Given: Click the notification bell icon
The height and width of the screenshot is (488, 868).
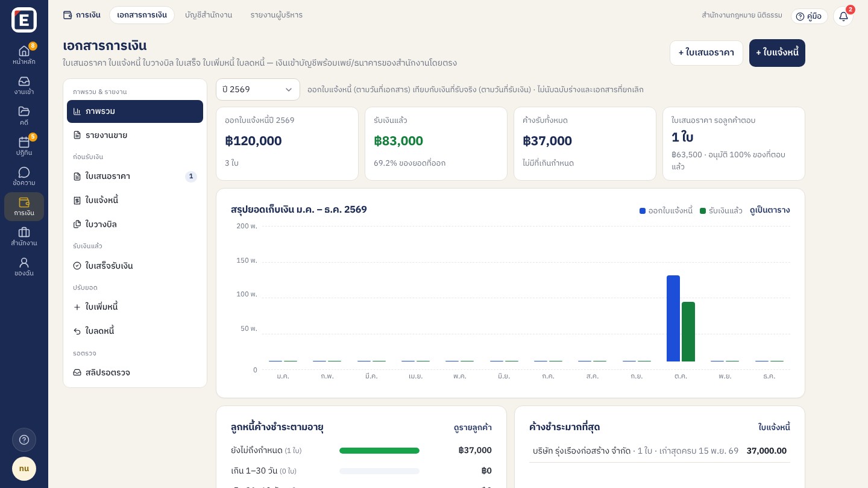Looking at the screenshot, I should (843, 16).
